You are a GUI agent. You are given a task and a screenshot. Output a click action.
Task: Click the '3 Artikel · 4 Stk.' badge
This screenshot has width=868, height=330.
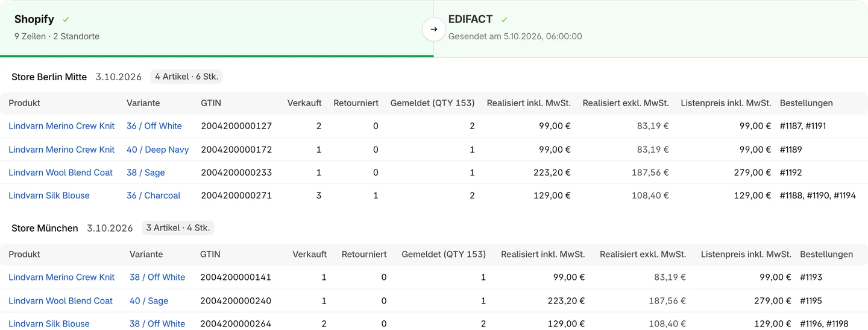tap(178, 228)
